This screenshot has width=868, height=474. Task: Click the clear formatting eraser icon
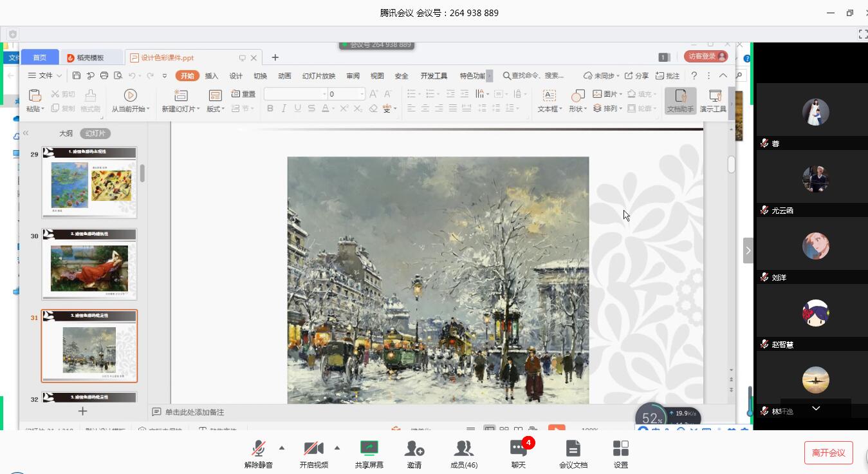373,109
